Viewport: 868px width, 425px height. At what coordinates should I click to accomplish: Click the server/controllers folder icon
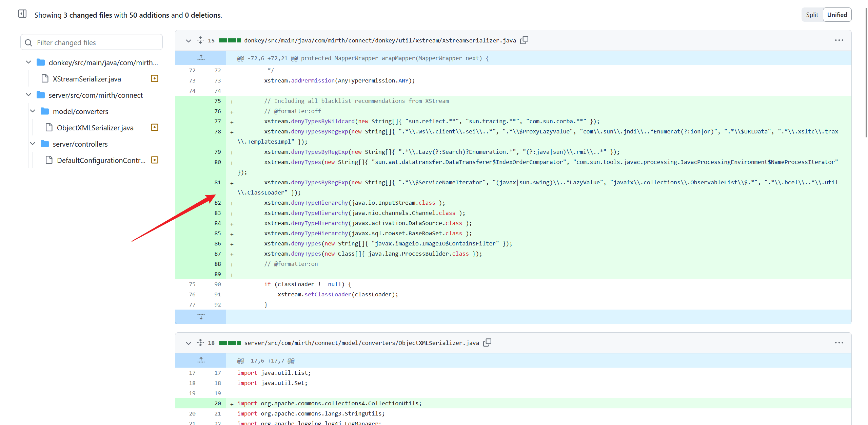click(x=45, y=144)
